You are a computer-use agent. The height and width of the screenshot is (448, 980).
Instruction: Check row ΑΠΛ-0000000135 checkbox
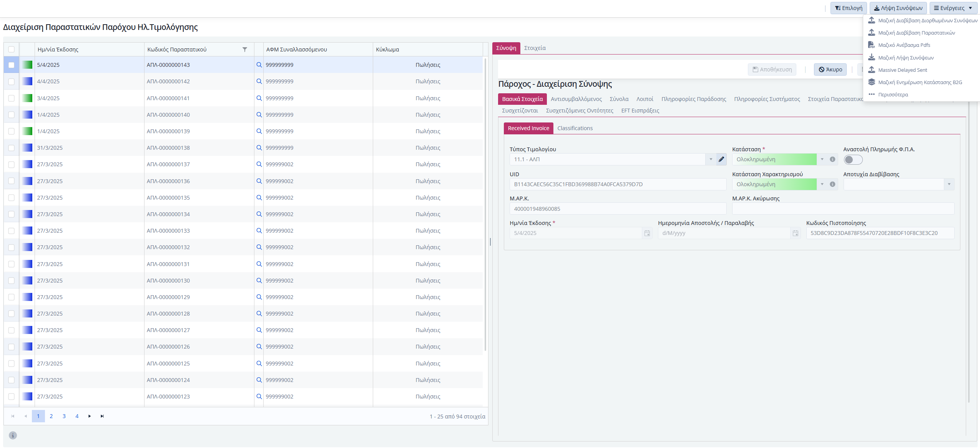tap(12, 198)
